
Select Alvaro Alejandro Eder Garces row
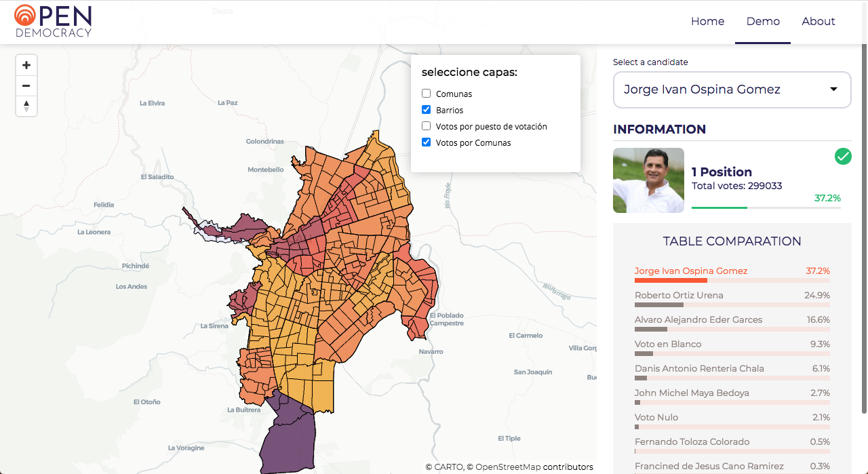pyautogui.click(x=732, y=323)
